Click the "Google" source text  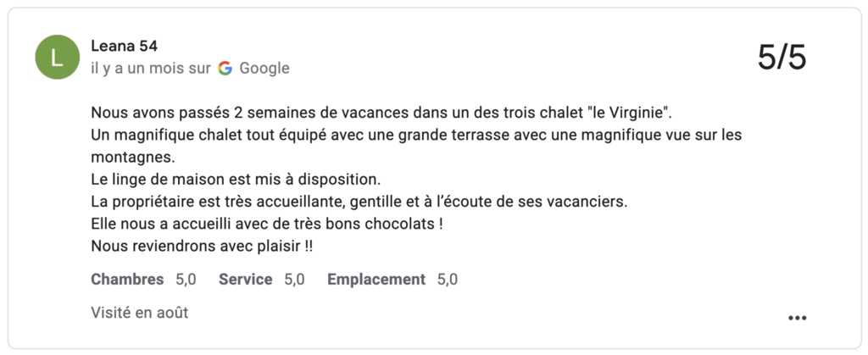[264, 69]
